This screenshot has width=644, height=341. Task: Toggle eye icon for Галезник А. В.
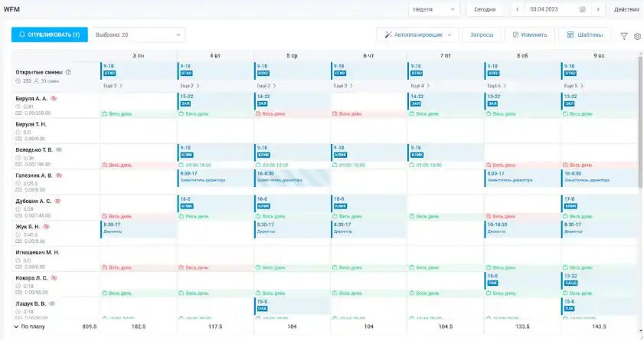point(59,175)
